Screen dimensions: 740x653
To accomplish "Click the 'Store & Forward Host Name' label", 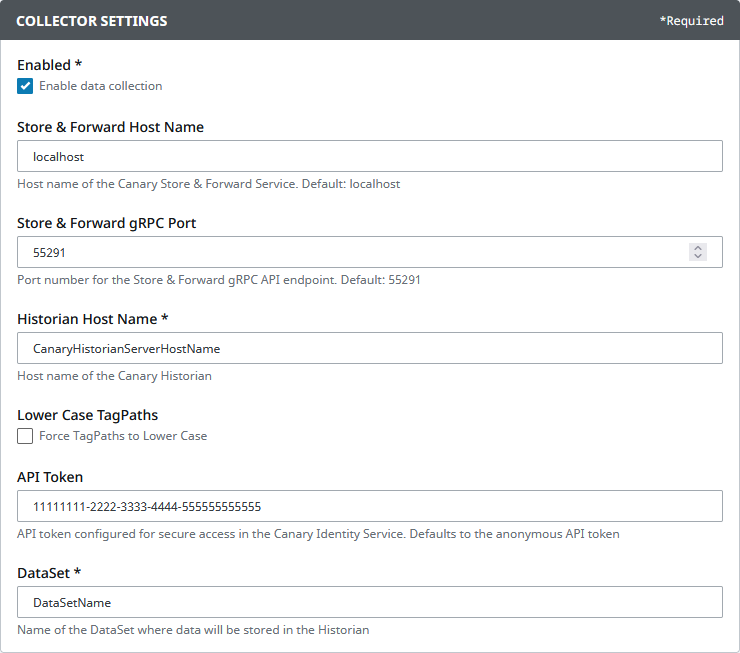I will pos(110,127).
